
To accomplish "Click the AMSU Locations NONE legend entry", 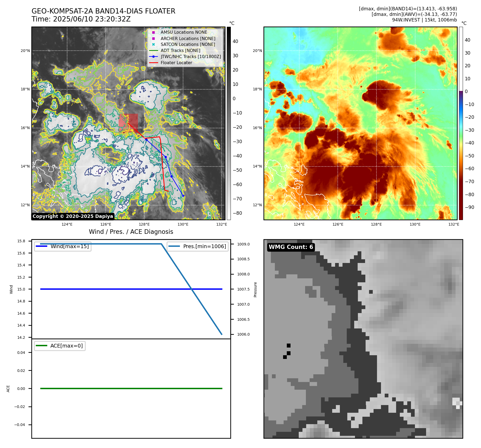I will click(184, 32).
